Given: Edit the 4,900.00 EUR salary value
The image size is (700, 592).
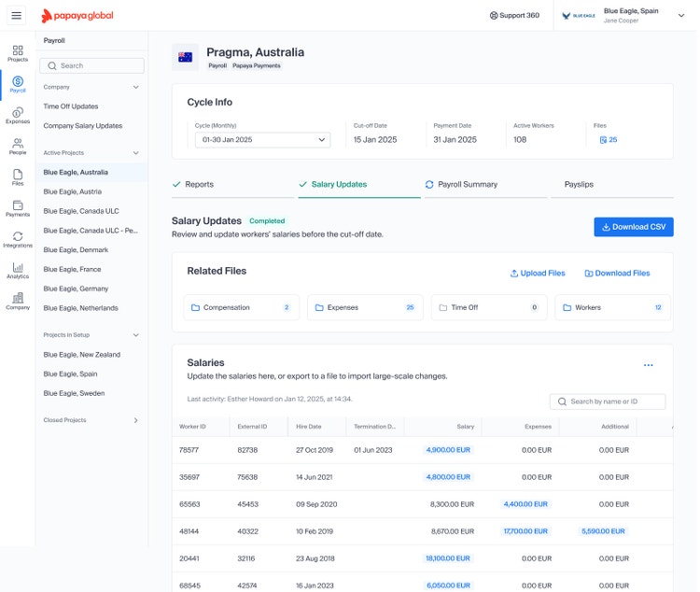Looking at the screenshot, I should (x=448, y=450).
